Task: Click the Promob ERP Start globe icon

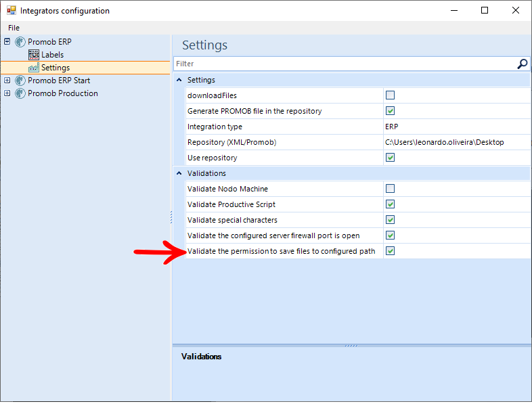Action: [20, 81]
